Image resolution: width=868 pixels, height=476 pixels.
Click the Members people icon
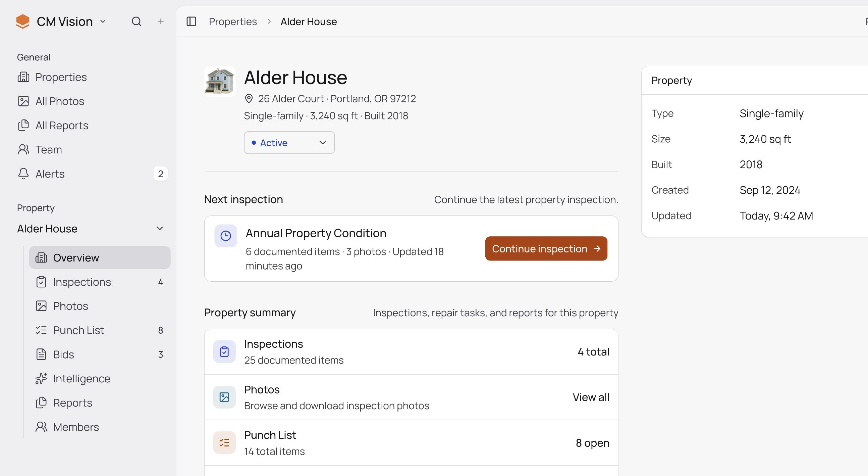coord(41,427)
